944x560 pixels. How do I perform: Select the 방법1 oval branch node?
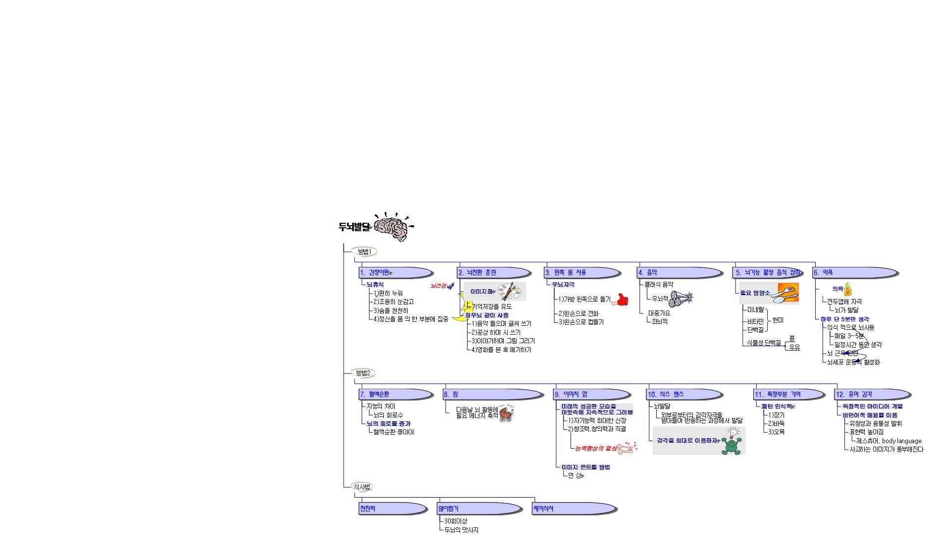pyautogui.click(x=364, y=252)
